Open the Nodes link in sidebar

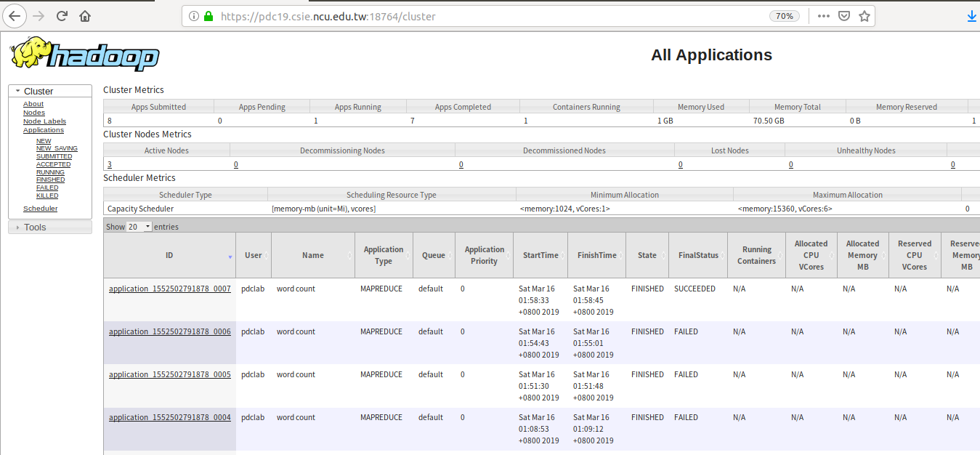(x=33, y=113)
